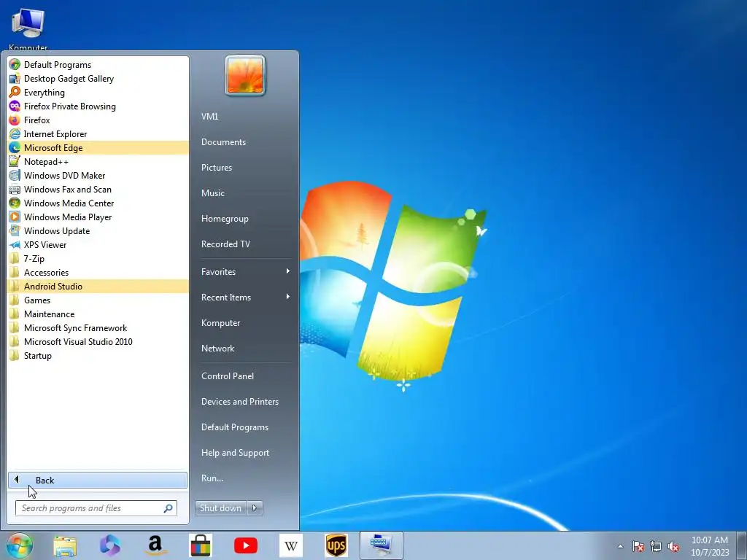Open Help and Support
Image resolution: width=747 pixels, height=560 pixels.
245,452
